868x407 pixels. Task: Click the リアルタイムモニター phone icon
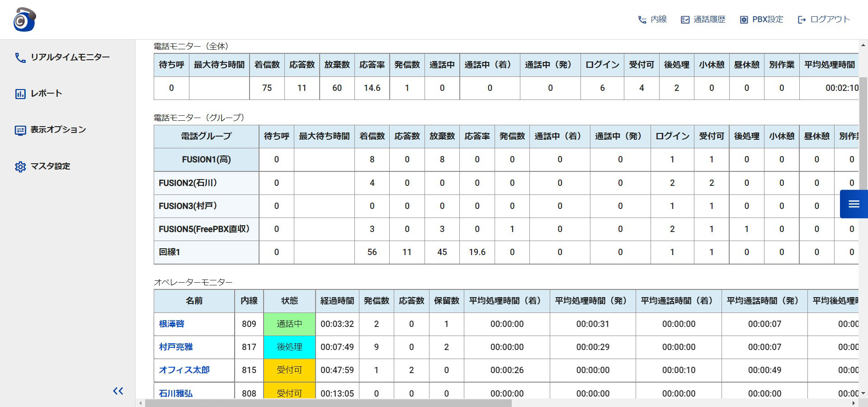pos(20,58)
